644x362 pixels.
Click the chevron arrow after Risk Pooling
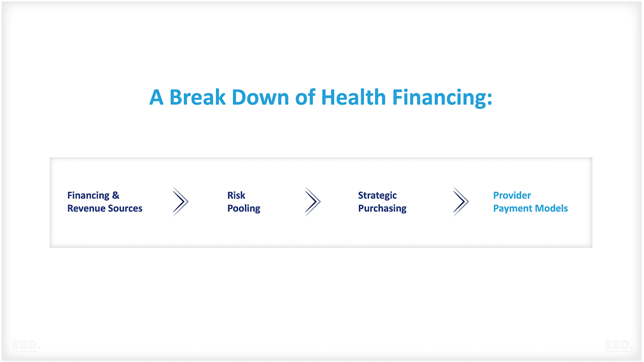313,202
